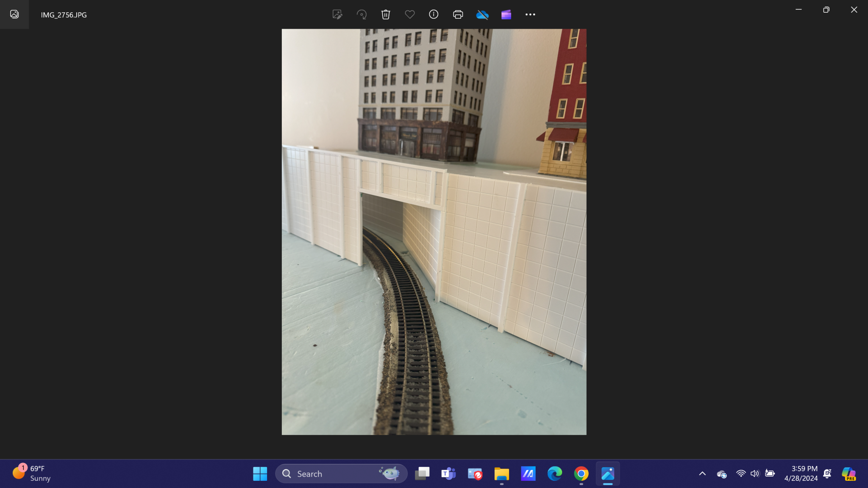The image size is (868, 488).
Task: Open the folder app with red badge in taskbar
Action: [475, 474]
